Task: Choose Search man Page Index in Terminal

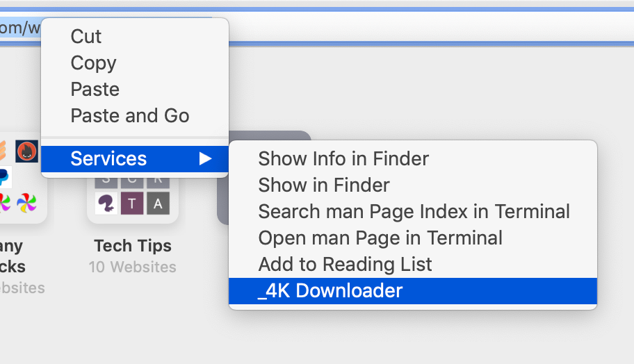Action: [413, 212]
